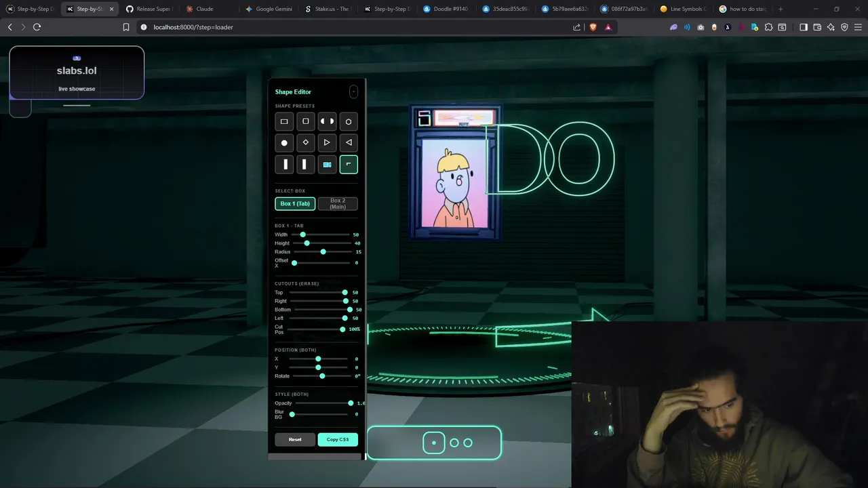Adjust the Position X slider

[x=319, y=359]
